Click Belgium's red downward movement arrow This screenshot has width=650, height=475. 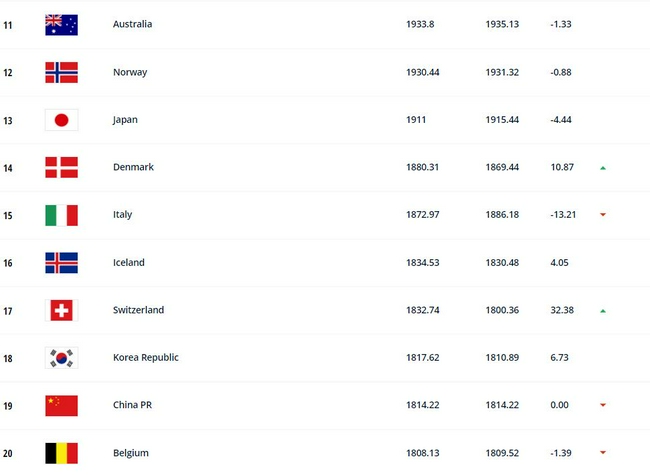tap(603, 453)
